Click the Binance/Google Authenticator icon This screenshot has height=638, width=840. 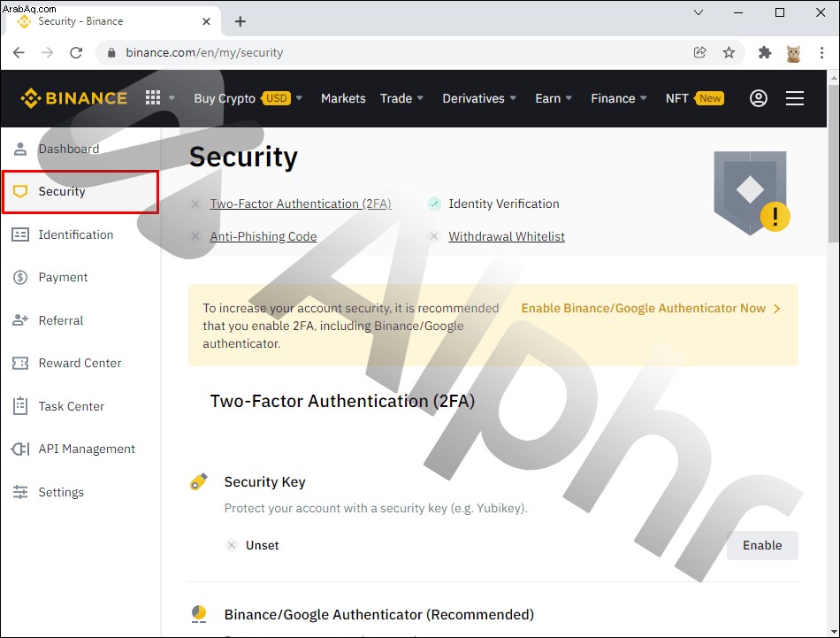pos(199,614)
